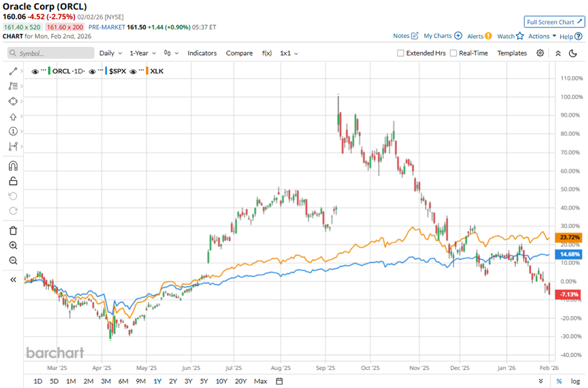Select the 20Y time range
This screenshot has width=588, height=388.
pos(241,381)
